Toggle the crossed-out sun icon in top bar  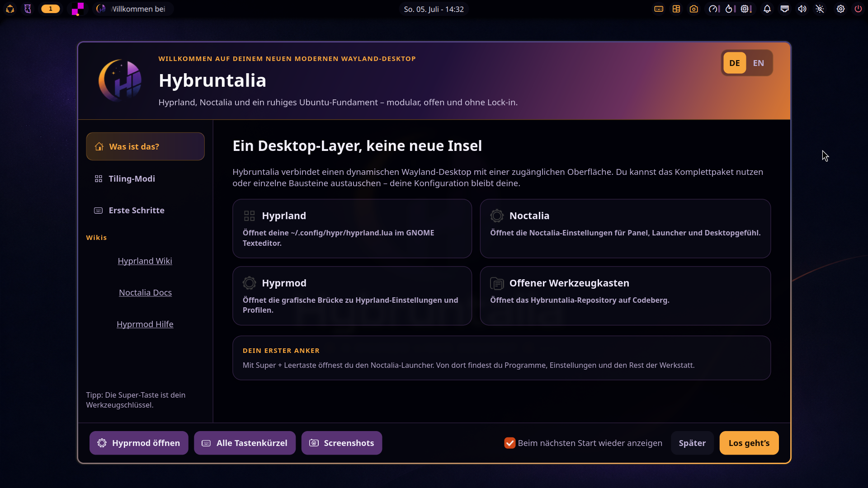(820, 9)
